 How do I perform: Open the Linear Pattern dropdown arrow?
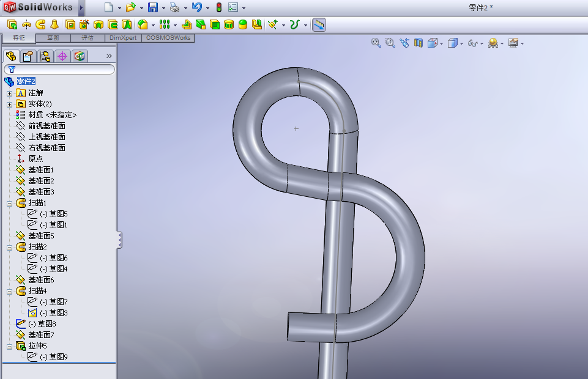coord(175,25)
